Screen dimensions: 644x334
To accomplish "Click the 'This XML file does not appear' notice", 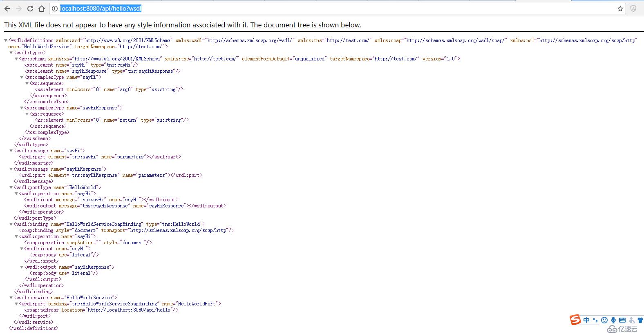I will tap(183, 25).
